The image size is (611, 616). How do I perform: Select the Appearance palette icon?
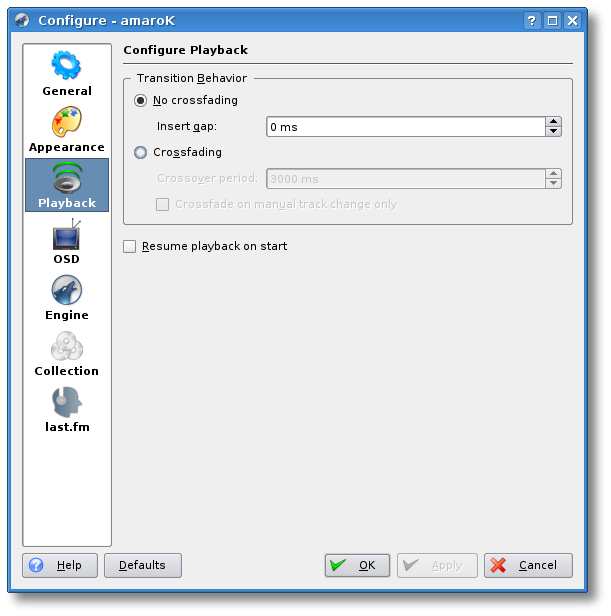pos(66,122)
